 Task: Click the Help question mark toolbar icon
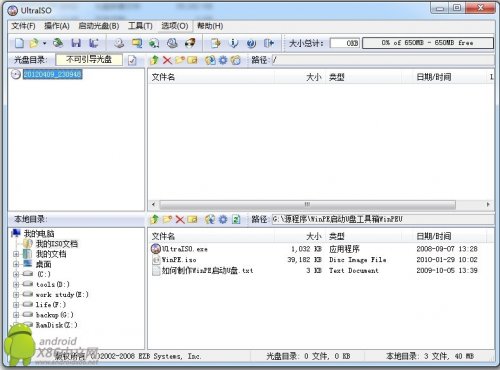point(251,43)
